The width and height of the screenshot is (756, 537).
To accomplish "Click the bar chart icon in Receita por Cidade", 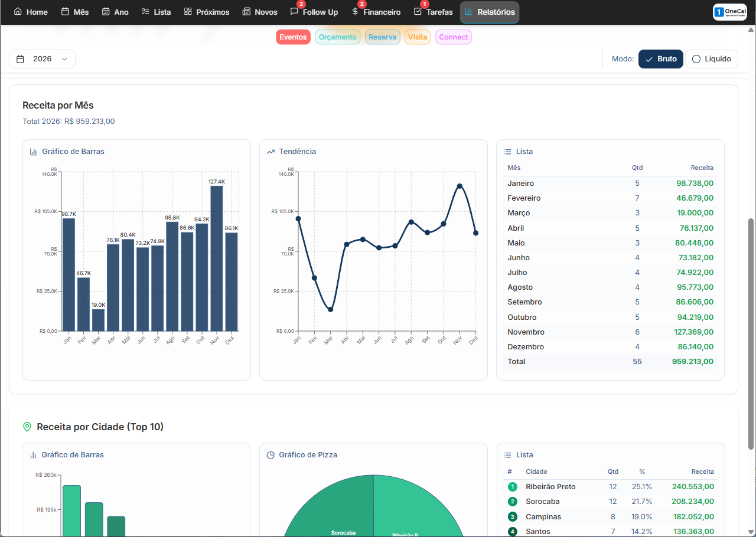I will click(x=34, y=455).
